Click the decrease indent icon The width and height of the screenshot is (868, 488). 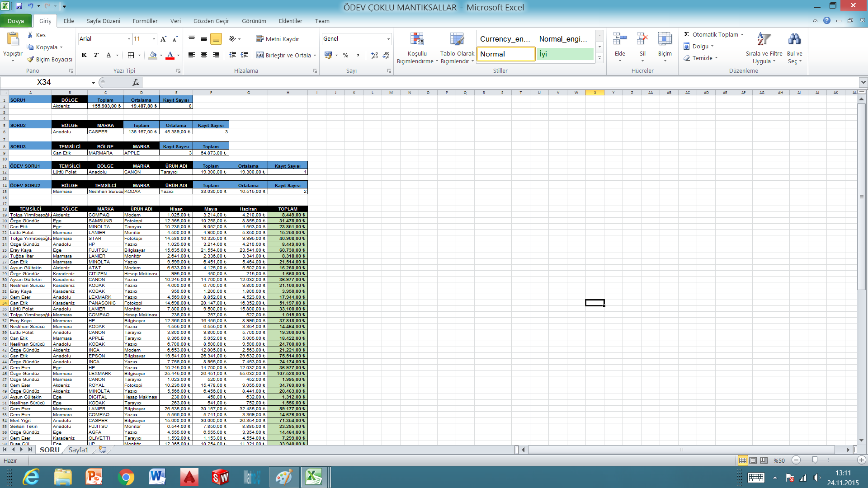point(232,55)
